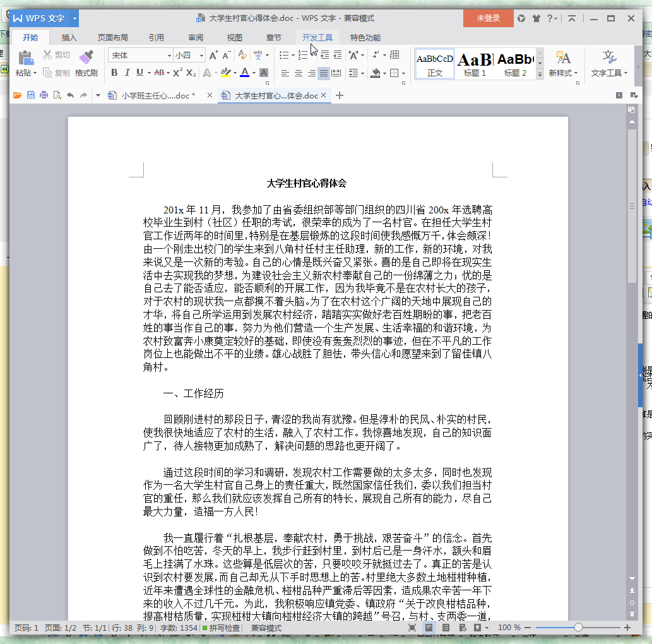
Task: Align text left
Action: tap(285, 73)
